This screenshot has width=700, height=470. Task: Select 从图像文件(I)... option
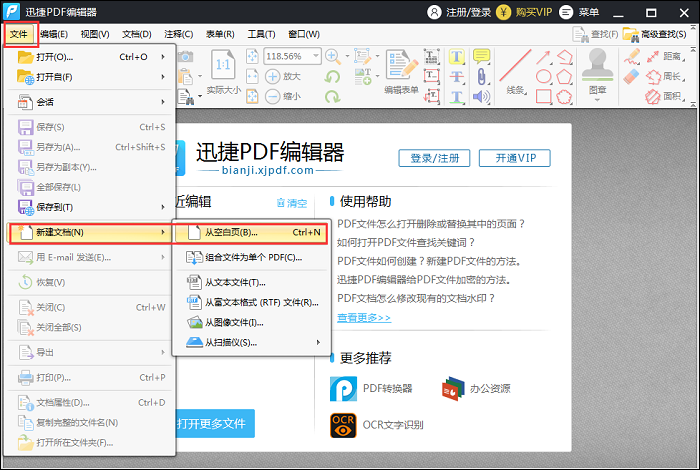[x=251, y=323]
